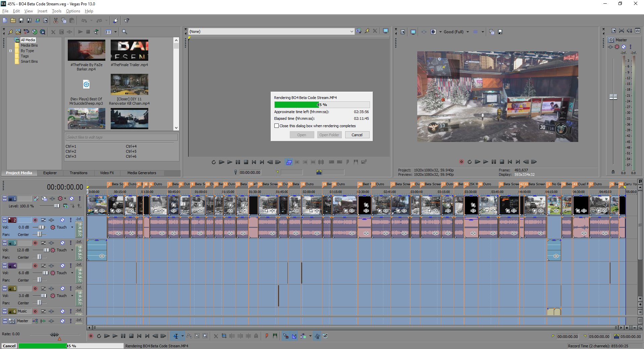Enable 'Close this dialog box when rendering completes'
The image size is (644, 349).
pos(276,126)
